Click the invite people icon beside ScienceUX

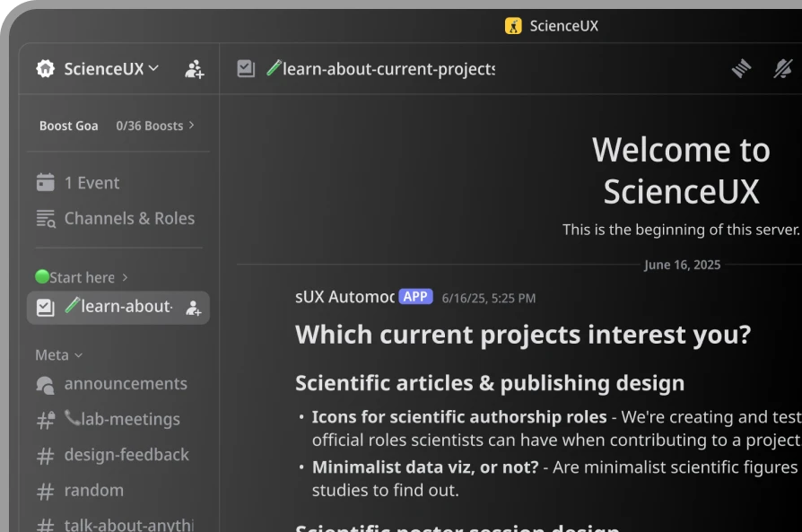195,69
